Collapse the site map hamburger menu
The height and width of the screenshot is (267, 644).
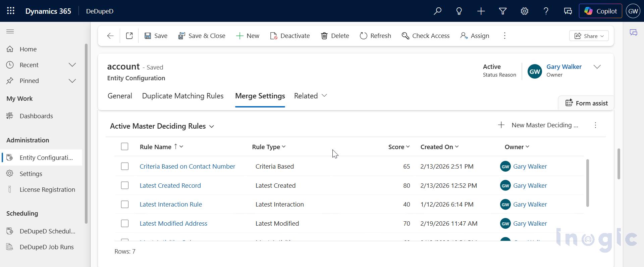coord(10,32)
